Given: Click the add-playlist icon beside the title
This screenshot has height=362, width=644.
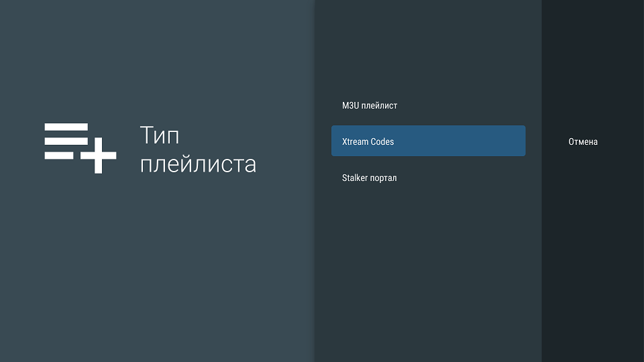Looking at the screenshot, I should 80,148.
